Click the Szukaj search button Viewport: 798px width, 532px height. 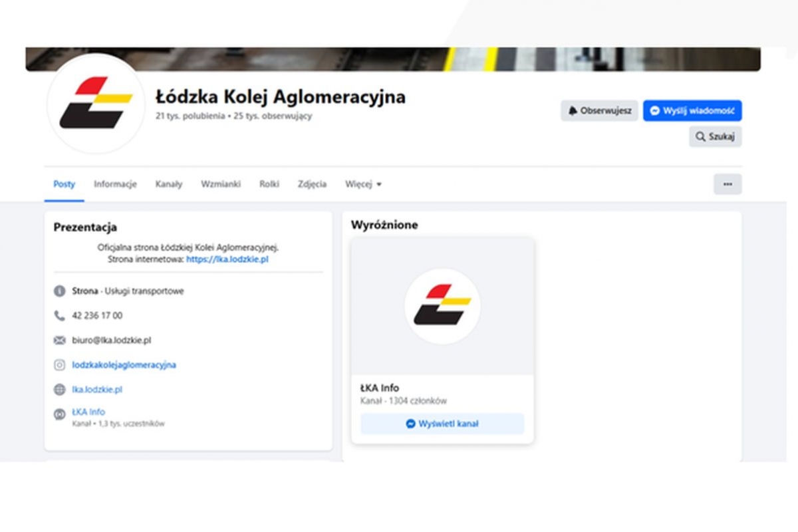716,136
